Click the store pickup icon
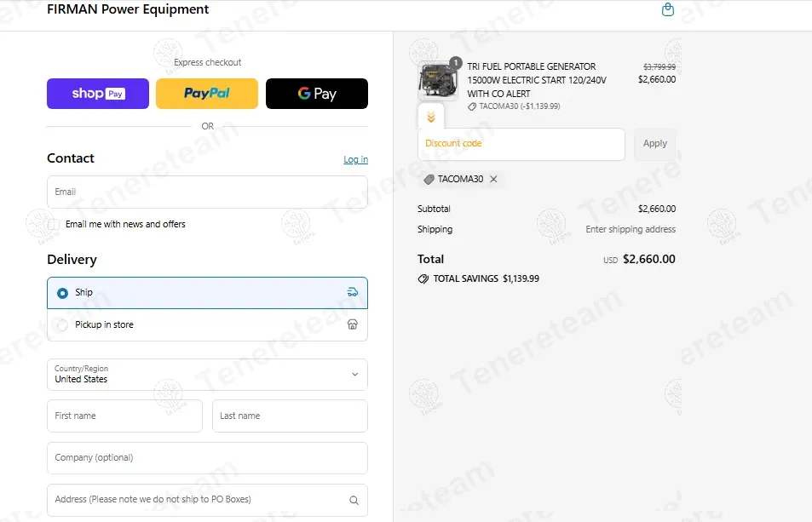812x522 pixels. (x=353, y=324)
